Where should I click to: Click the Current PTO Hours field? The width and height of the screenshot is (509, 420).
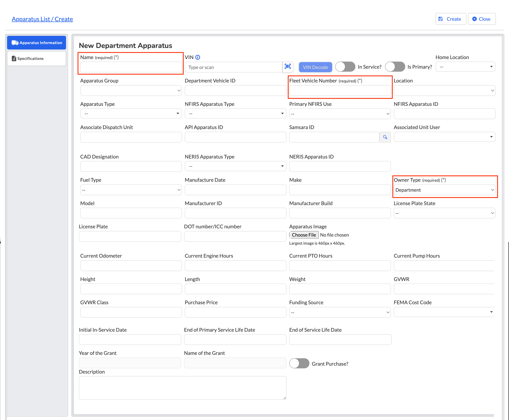pos(340,266)
